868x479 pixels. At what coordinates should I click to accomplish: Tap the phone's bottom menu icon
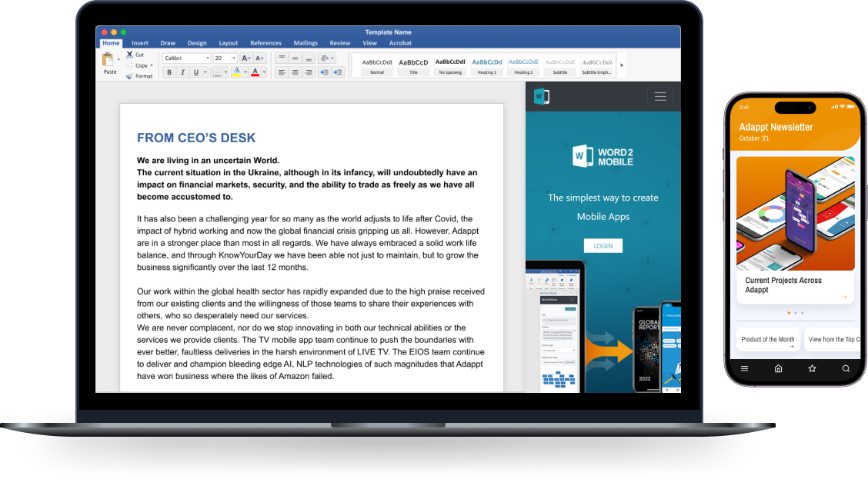(x=745, y=368)
